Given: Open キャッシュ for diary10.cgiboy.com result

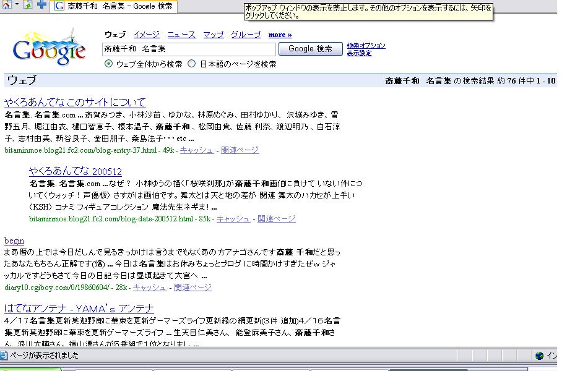Looking at the screenshot, I should [x=149, y=288].
